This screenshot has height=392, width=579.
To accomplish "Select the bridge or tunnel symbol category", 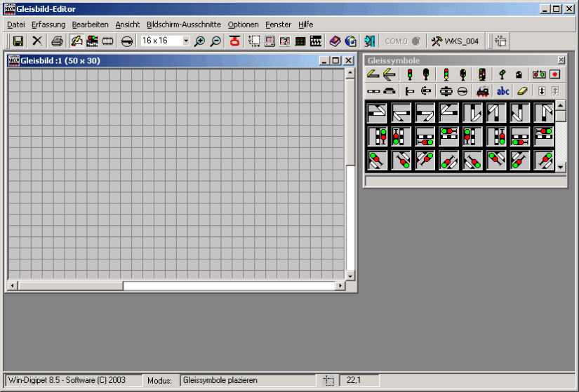I will (x=390, y=90).
